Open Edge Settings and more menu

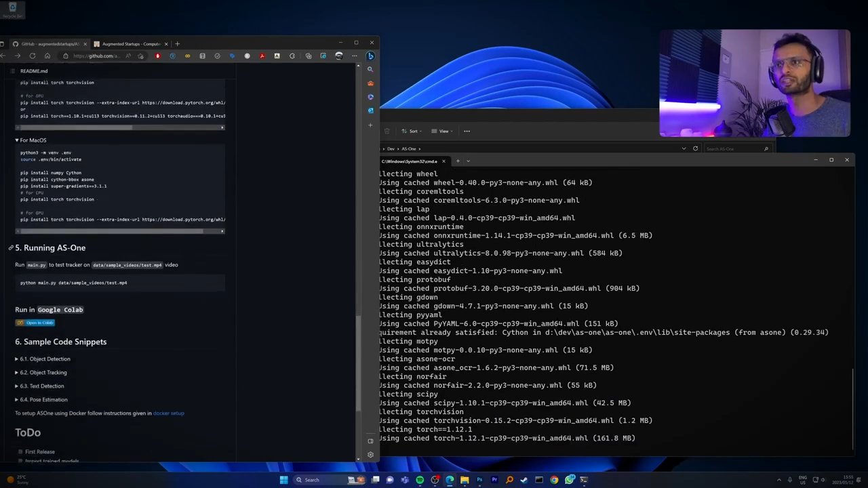point(354,56)
